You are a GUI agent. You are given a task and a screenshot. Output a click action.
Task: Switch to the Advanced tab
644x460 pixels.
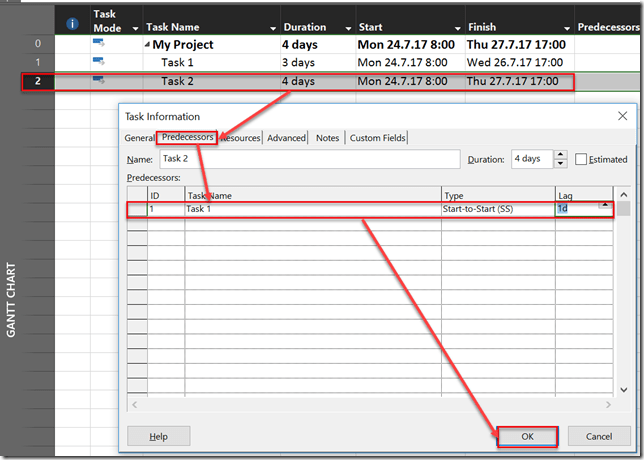286,138
